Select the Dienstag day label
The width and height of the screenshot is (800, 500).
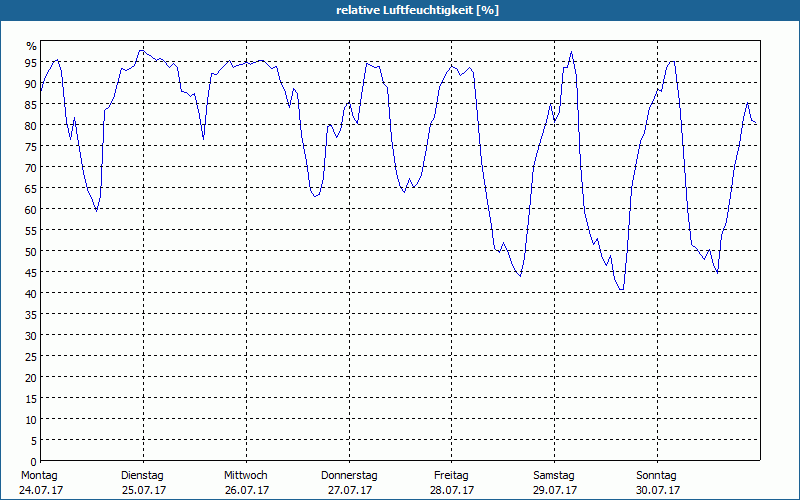click(142, 475)
